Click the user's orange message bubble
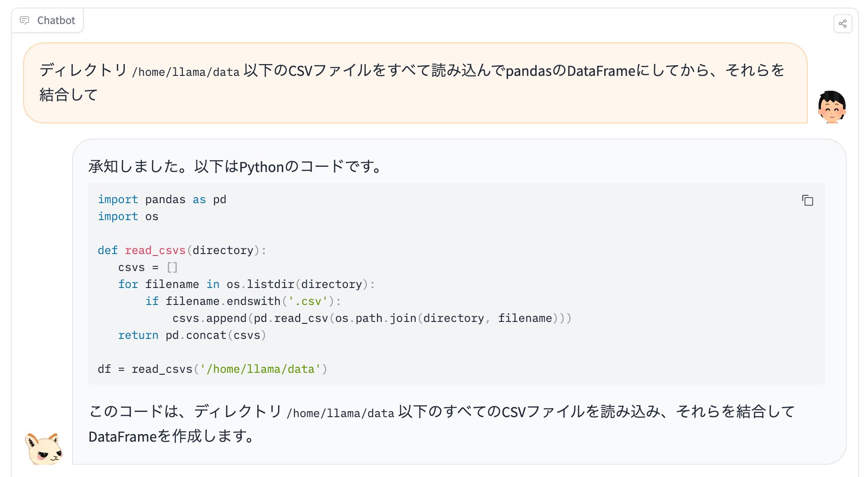 (415, 83)
